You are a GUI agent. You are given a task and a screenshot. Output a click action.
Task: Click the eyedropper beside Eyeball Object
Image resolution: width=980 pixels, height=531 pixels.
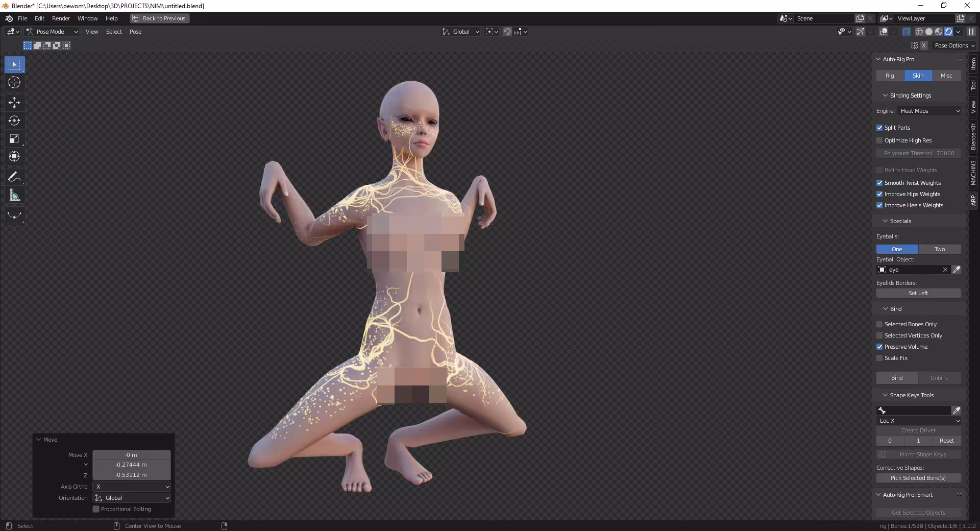(957, 270)
